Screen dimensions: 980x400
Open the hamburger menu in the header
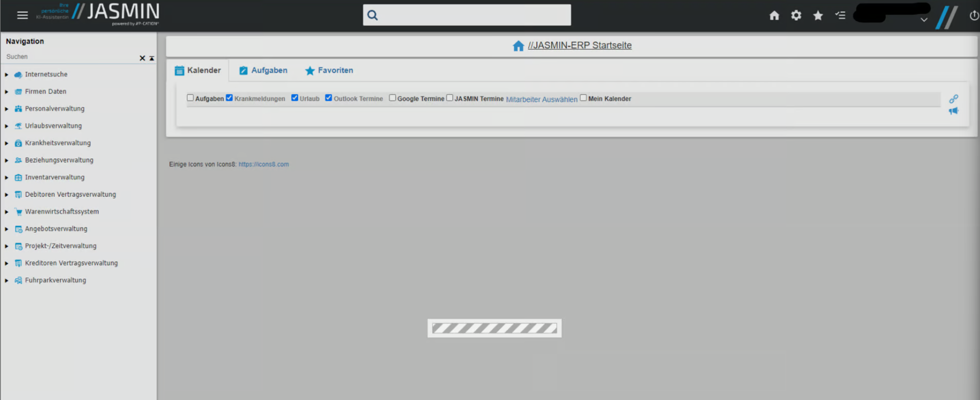[x=22, y=15]
